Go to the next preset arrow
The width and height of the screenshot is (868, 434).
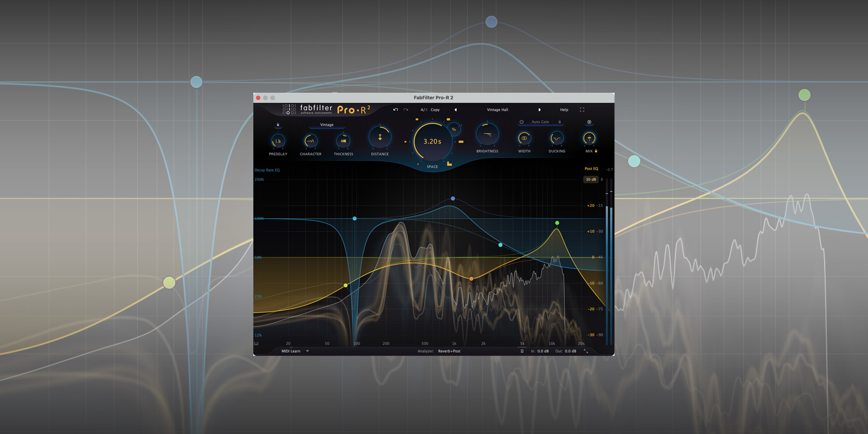pos(539,110)
